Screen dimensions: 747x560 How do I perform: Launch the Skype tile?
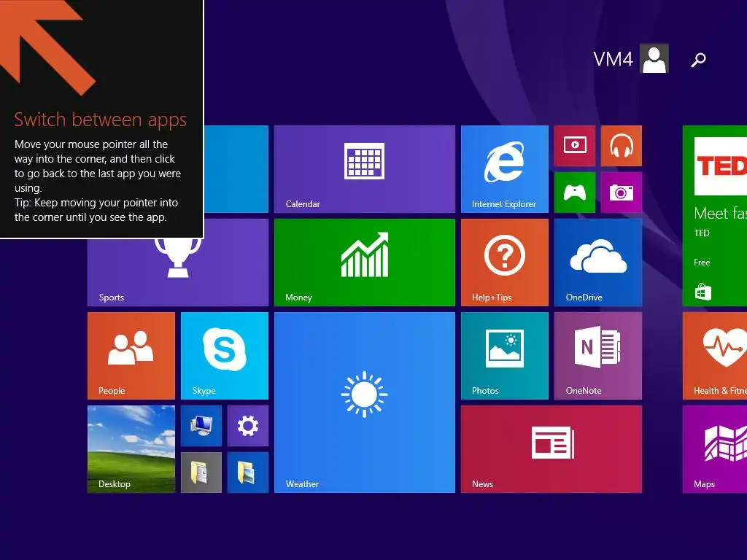click(225, 356)
